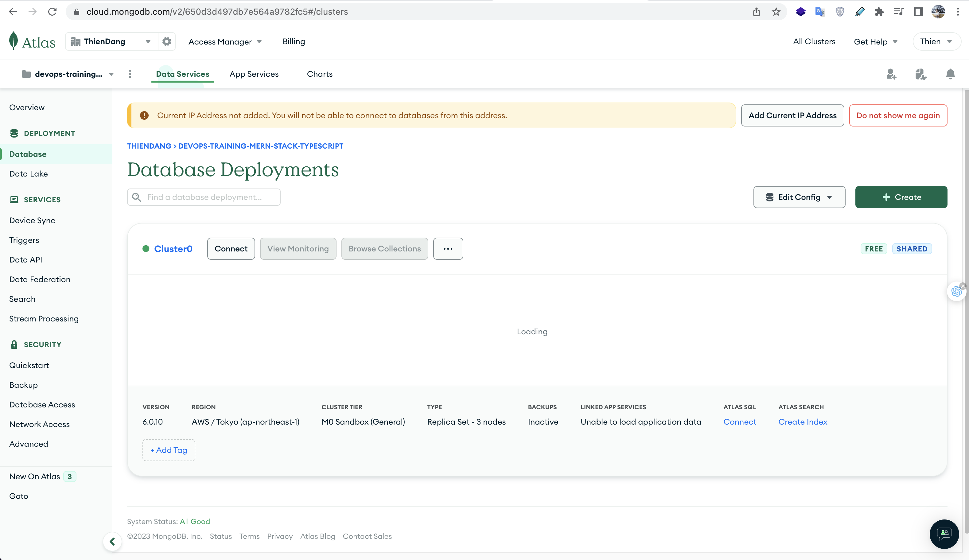Screen dimensions: 969x560
Task: Open project options three-dot menu
Action: click(130, 74)
